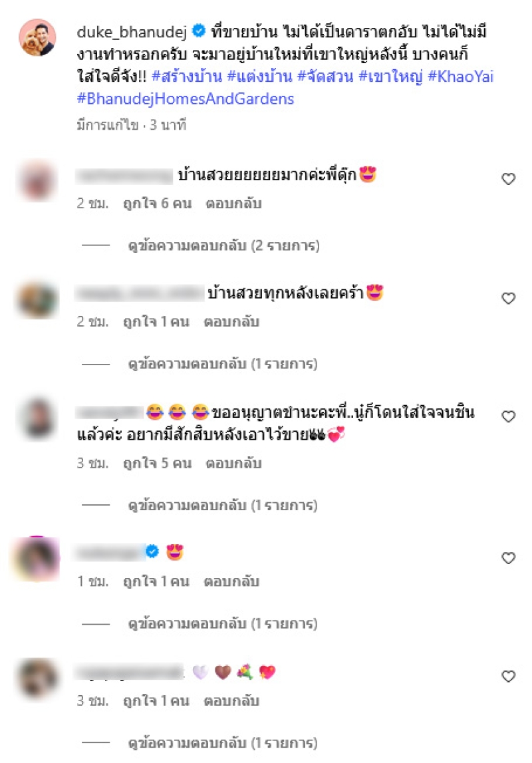This screenshot has width=532, height=763.
Task: Open the #สร้างบ้าน hashtag
Action: point(187,76)
